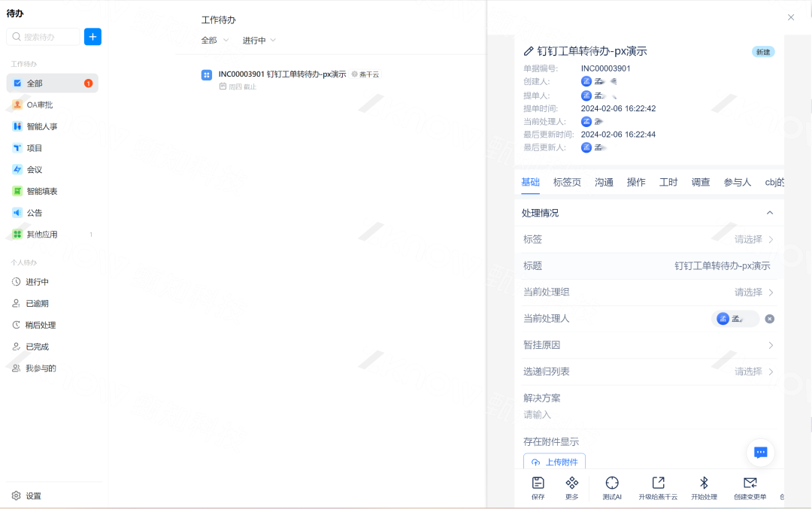Screen dimensions: 812x509
Task: Switch to the 基础 tab
Action: pyautogui.click(x=530, y=182)
